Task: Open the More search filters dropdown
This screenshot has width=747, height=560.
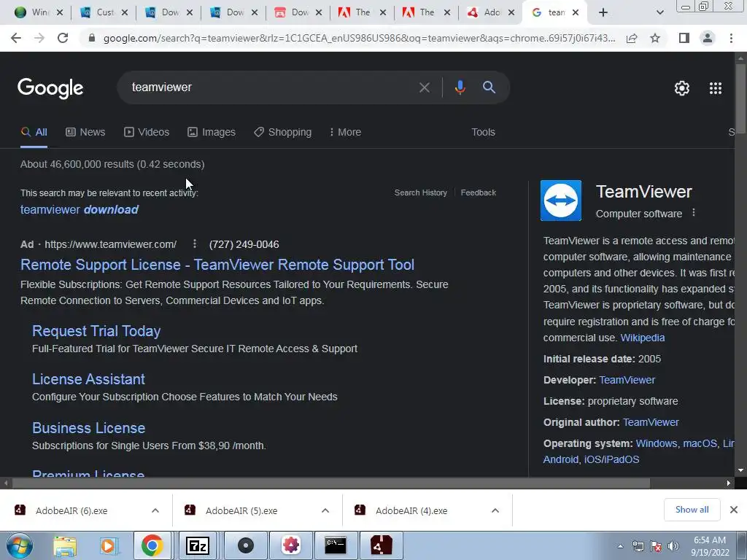Action: [345, 132]
